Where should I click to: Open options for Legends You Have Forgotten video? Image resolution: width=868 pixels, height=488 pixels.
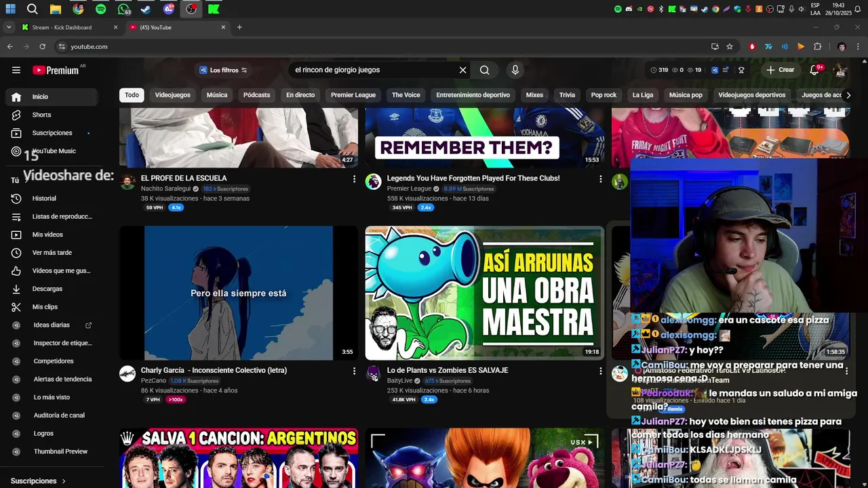point(600,179)
